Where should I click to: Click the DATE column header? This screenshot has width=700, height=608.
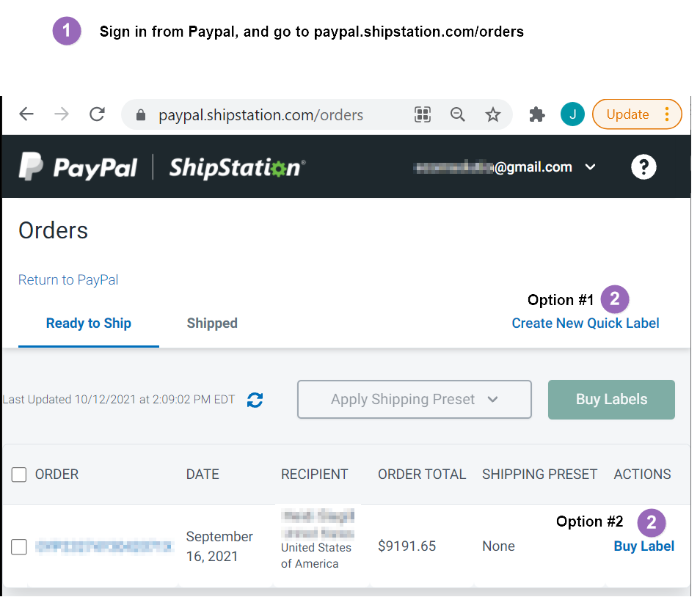[x=203, y=475]
